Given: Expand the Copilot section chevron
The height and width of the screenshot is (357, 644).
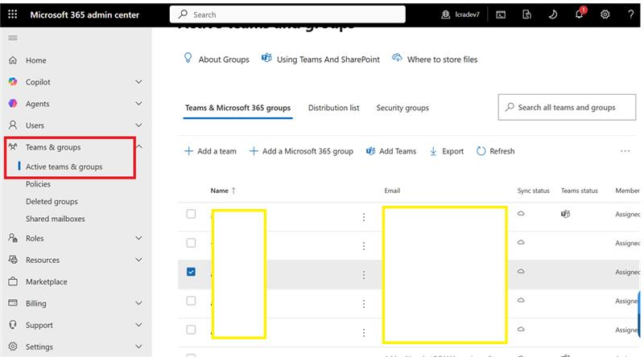Looking at the screenshot, I should point(138,82).
